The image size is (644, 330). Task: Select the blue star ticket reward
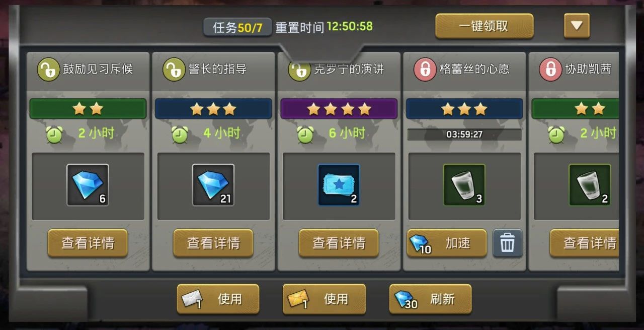click(x=339, y=185)
